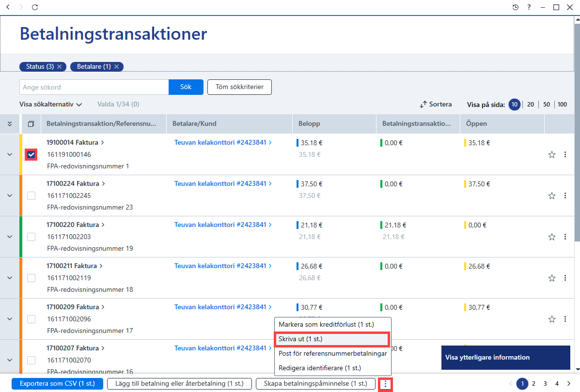Choose Markera som kreditförlust (1 st.)
Viewport: 580px width, 392px height.
coord(332,324)
